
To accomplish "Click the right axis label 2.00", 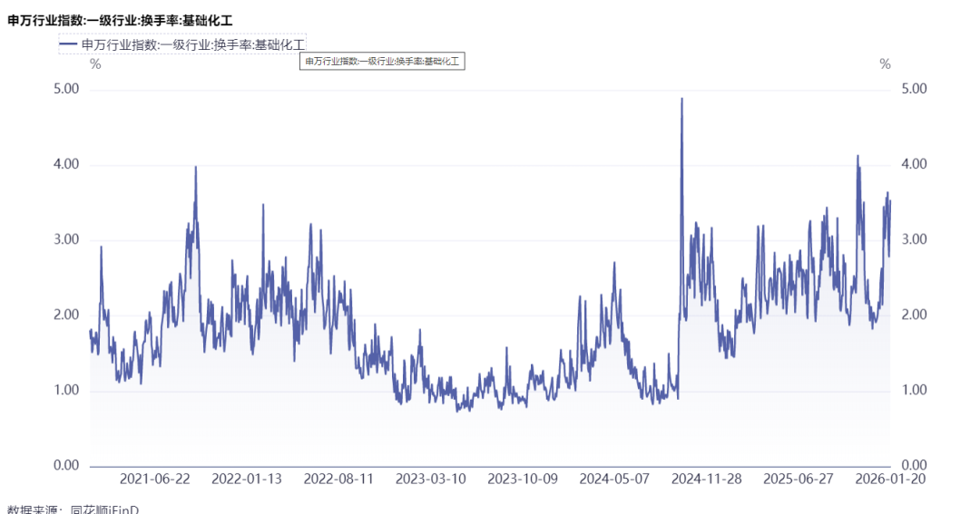I will [x=914, y=315].
